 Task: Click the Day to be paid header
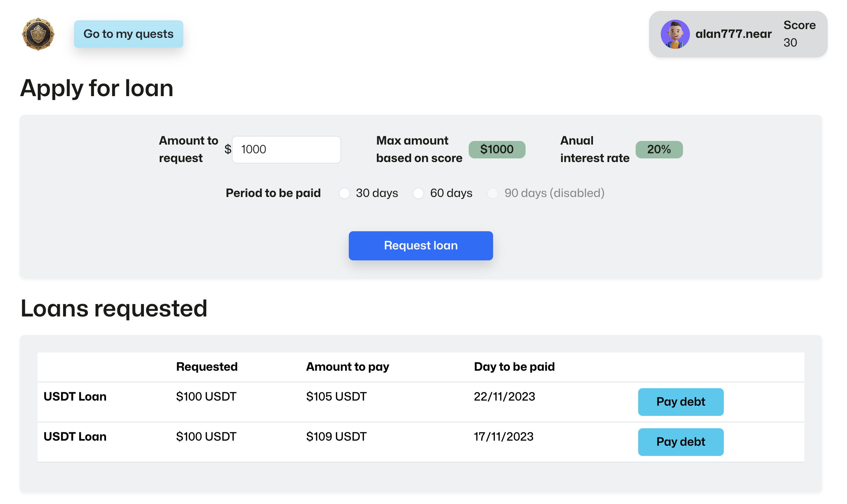pyautogui.click(x=514, y=367)
